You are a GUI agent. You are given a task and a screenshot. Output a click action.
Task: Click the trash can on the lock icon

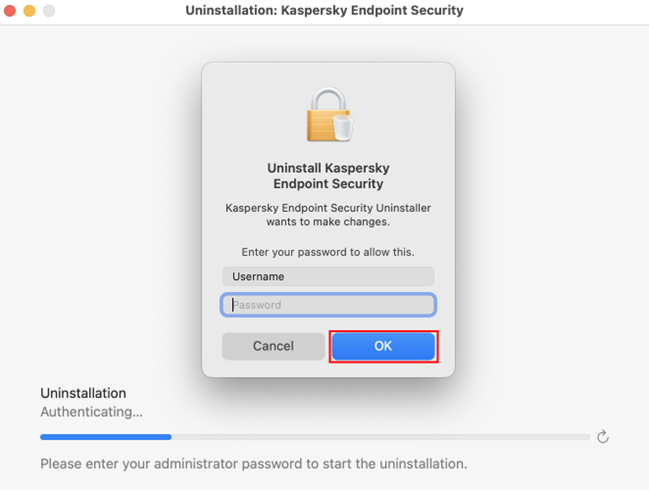pyautogui.click(x=343, y=127)
